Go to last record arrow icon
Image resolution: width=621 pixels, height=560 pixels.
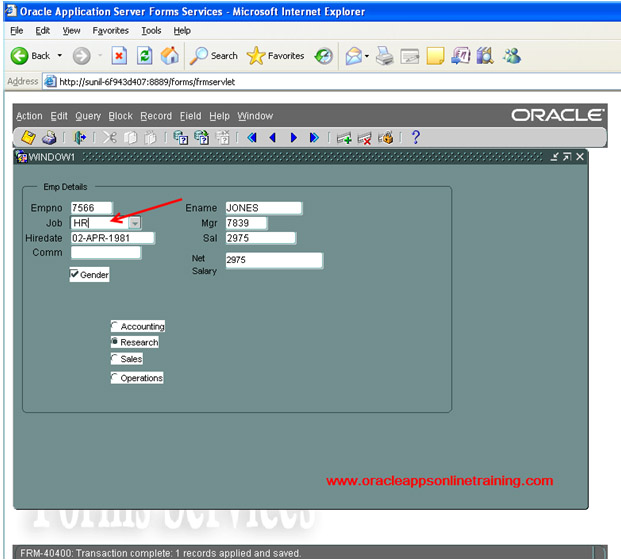click(314, 137)
